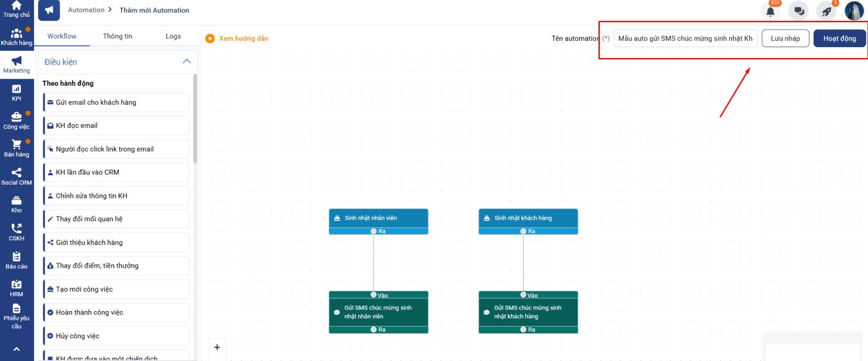Open the chat messages icon
Viewport: 868px width, 361px height.
pos(799,11)
